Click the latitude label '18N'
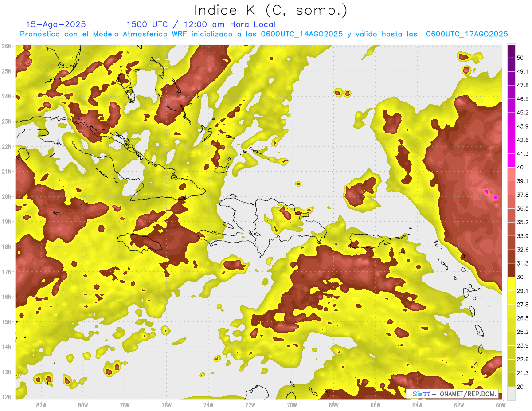This screenshot has height=411, width=532. [7, 247]
